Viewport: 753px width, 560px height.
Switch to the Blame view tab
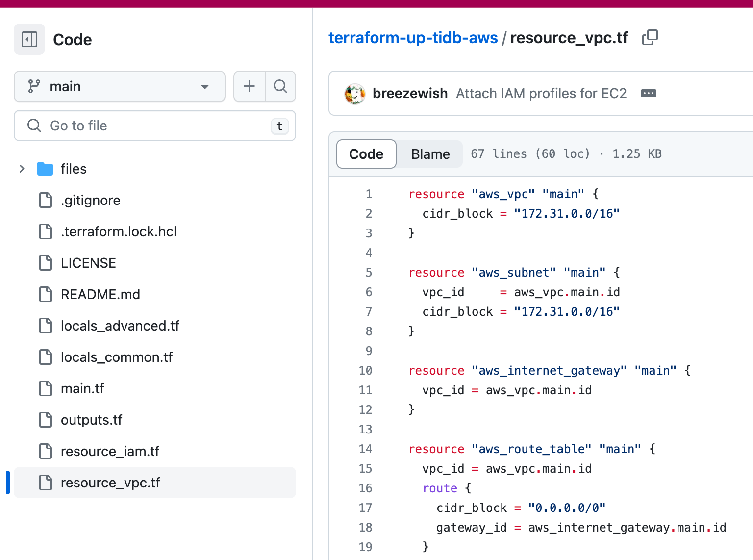tap(430, 154)
